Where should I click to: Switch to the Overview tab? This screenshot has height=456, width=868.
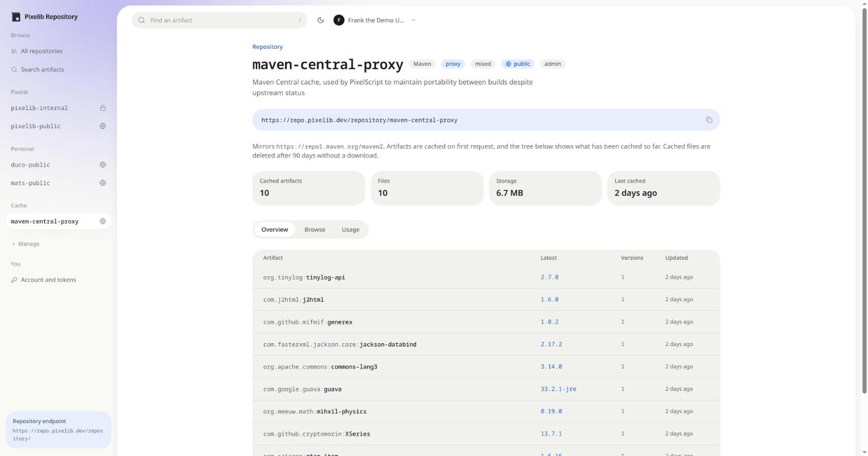pos(275,230)
